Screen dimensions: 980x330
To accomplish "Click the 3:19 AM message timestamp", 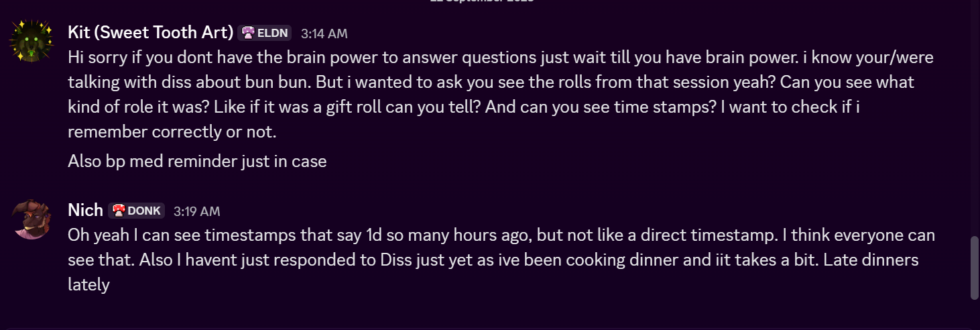I will pos(196,211).
